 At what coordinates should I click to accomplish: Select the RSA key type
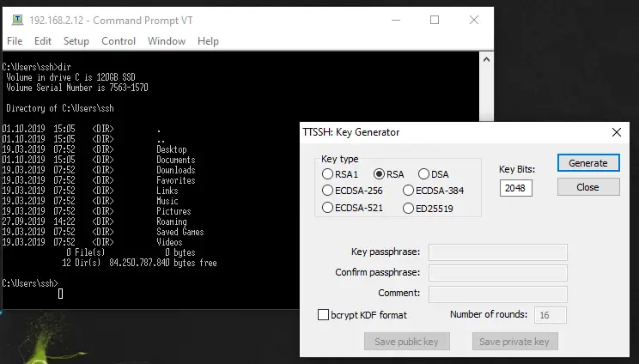[x=388, y=174]
